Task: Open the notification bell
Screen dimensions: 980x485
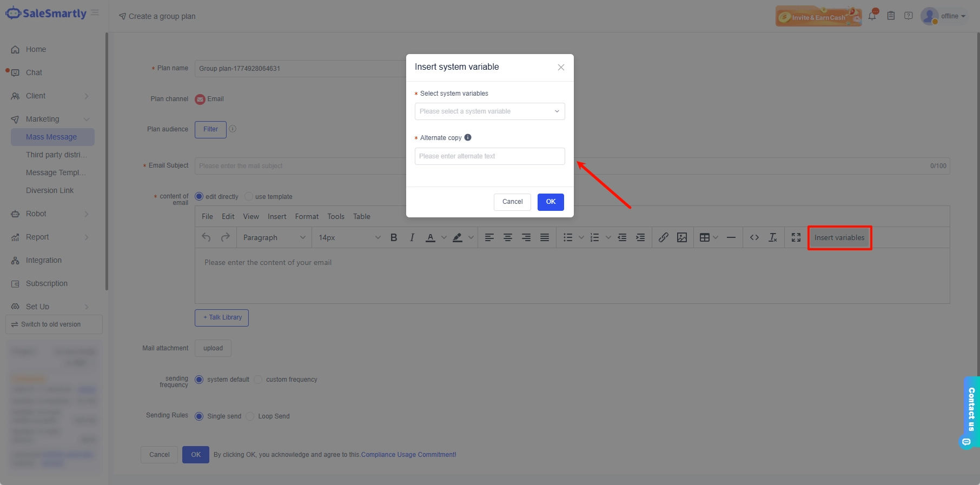Action: [872, 16]
